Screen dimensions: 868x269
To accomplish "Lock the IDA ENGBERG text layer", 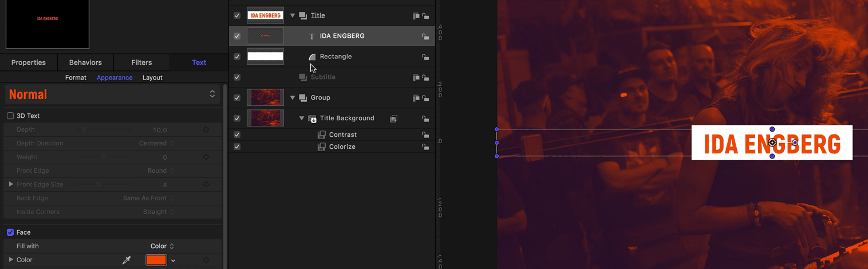I will tap(425, 36).
